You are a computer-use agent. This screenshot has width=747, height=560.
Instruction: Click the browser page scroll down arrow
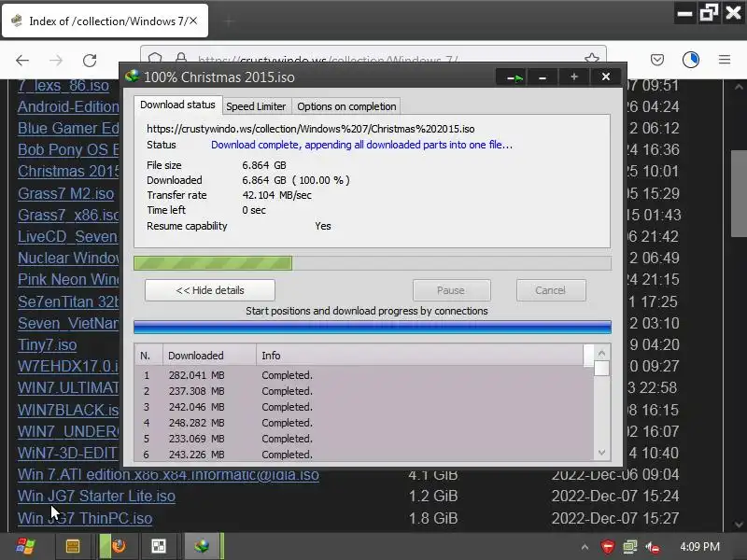739,525
